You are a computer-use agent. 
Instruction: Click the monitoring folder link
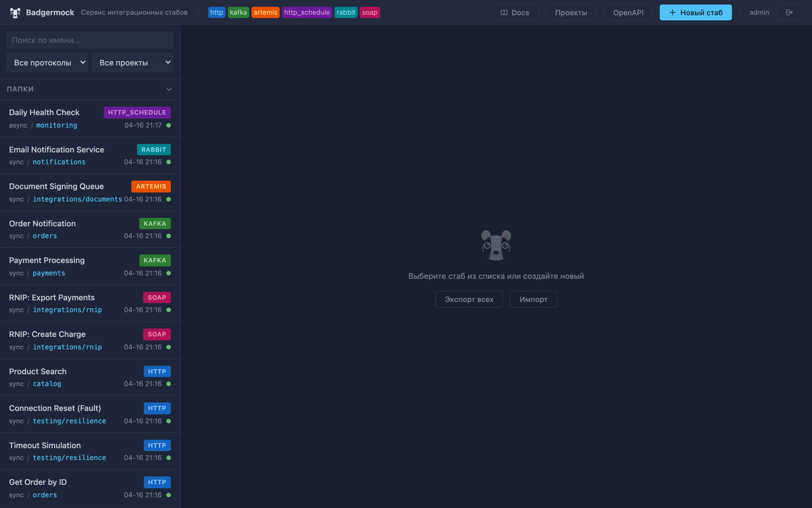point(57,125)
